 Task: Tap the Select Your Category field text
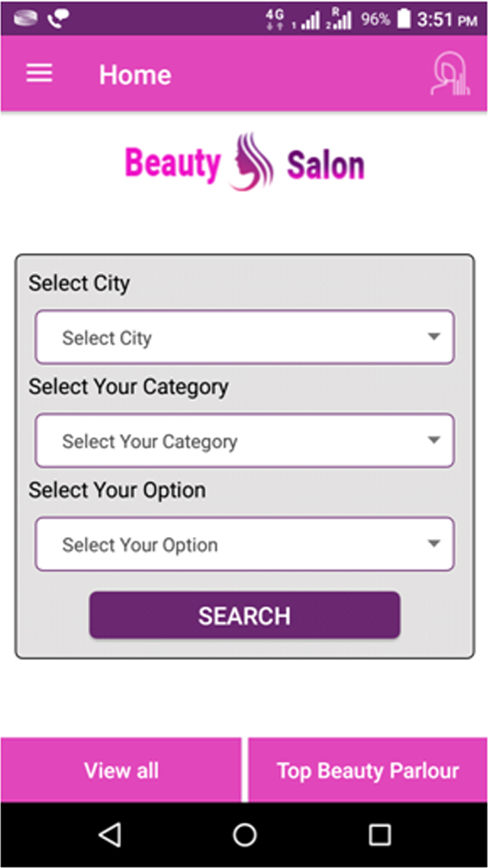click(x=150, y=441)
